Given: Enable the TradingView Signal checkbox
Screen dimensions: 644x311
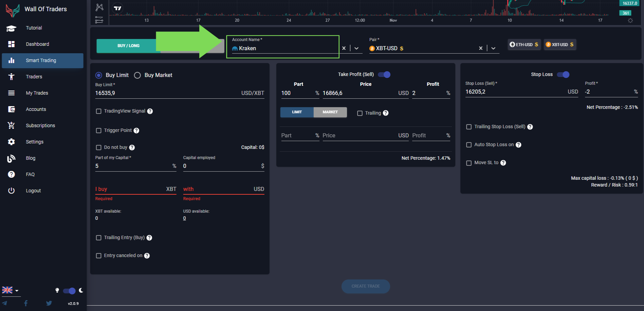Looking at the screenshot, I should 99,111.
